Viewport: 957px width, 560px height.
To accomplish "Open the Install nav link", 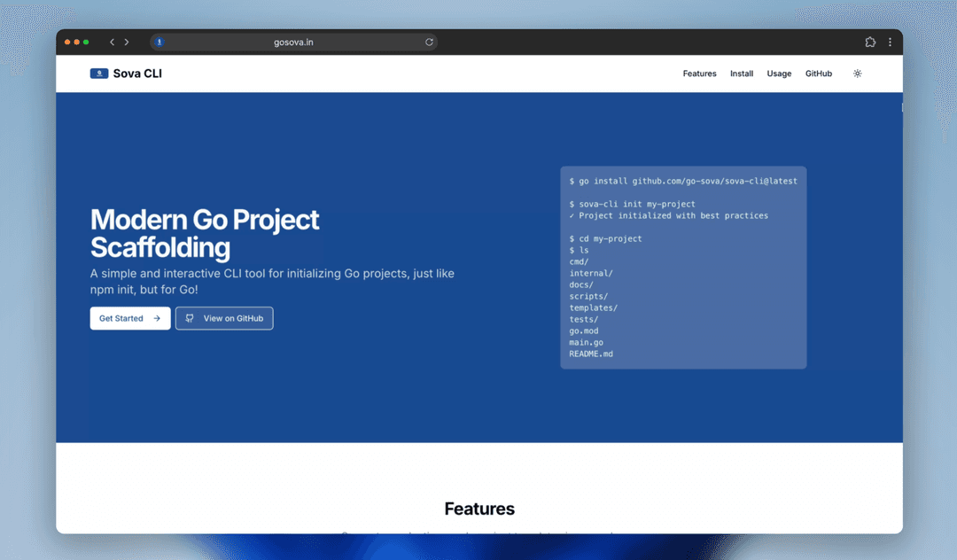I will (x=742, y=74).
